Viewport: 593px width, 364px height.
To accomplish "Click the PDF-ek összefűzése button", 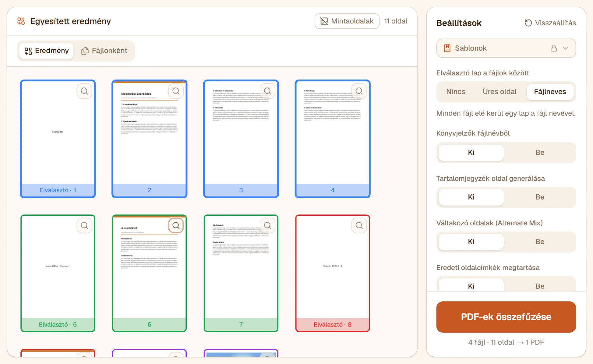I will tap(506, 317).
